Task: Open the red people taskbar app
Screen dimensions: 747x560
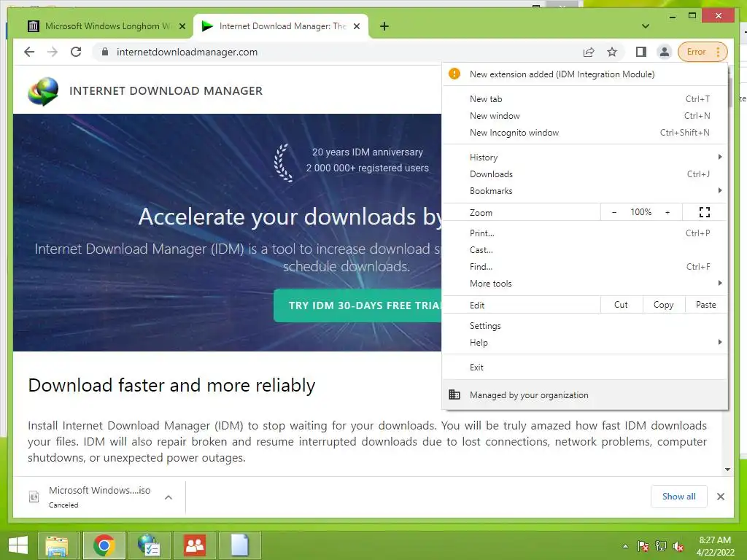Action: coord(194,545)
